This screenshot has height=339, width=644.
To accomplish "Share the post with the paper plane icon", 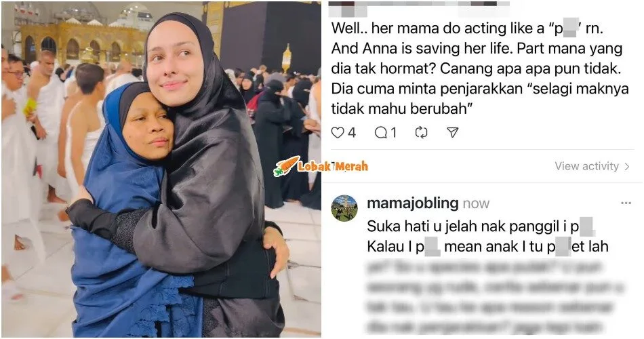I will point(452,132).
